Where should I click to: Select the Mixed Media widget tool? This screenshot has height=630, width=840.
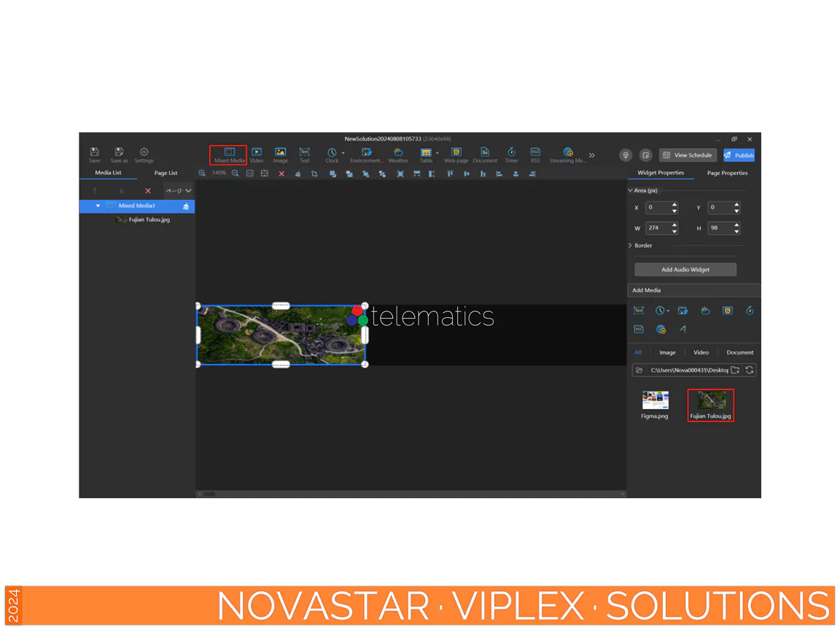(229, 155)
